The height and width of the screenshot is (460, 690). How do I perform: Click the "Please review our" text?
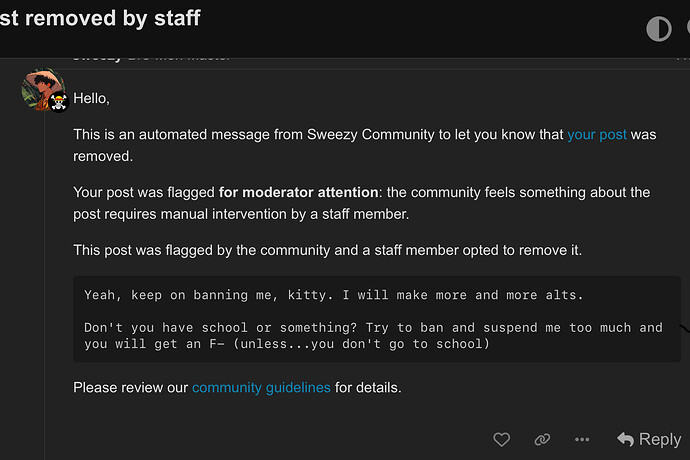pyautogui.click(x=130, y=387)
